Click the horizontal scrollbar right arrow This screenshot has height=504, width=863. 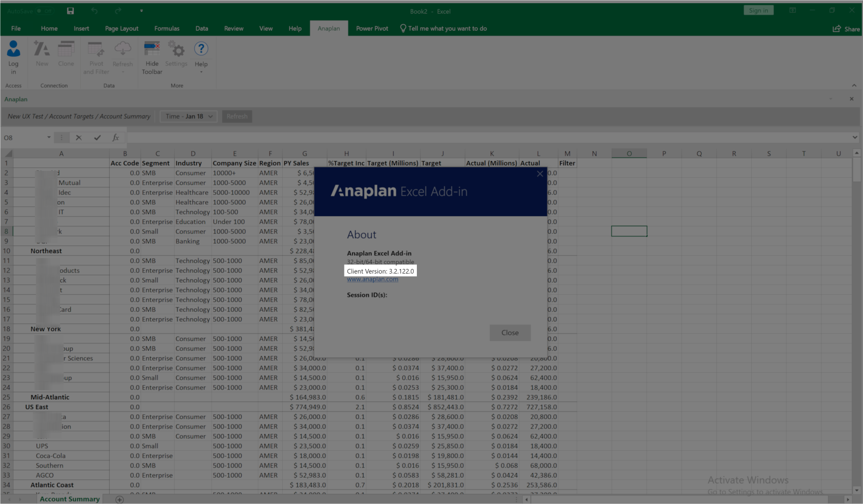[848, 499]
